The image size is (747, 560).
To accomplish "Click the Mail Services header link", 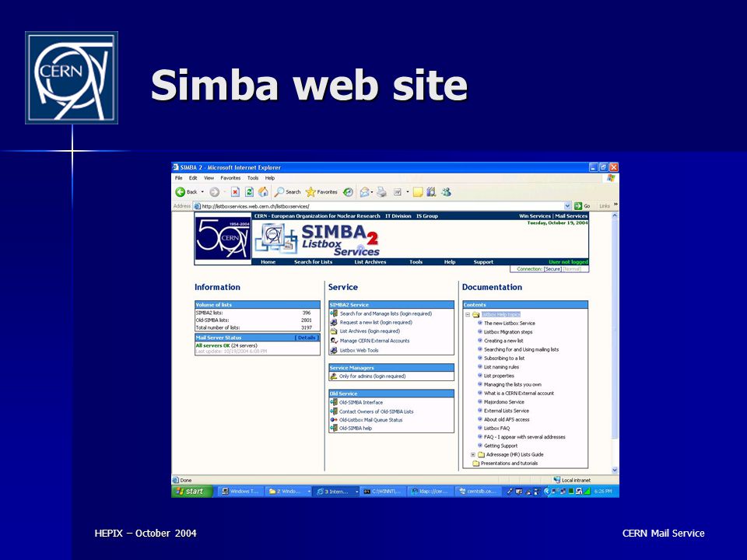I will (570, 216).
